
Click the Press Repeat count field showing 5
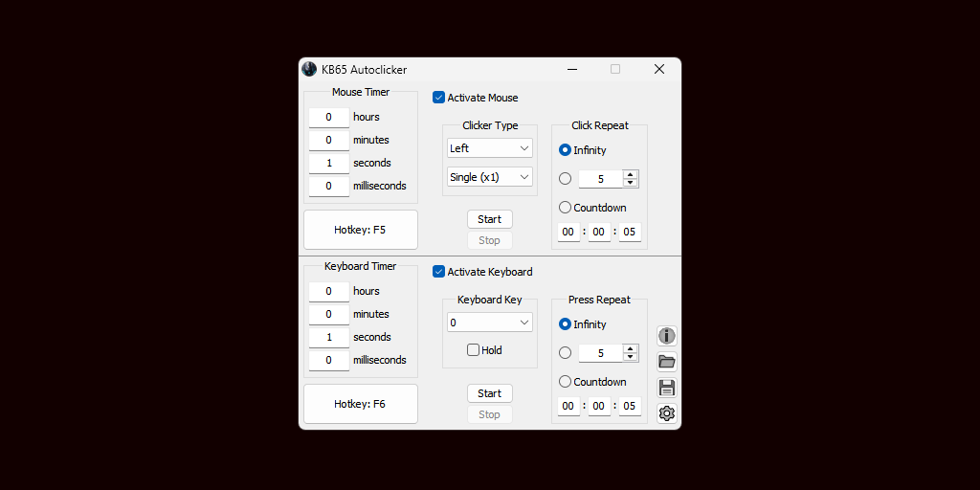coord(601,353)
